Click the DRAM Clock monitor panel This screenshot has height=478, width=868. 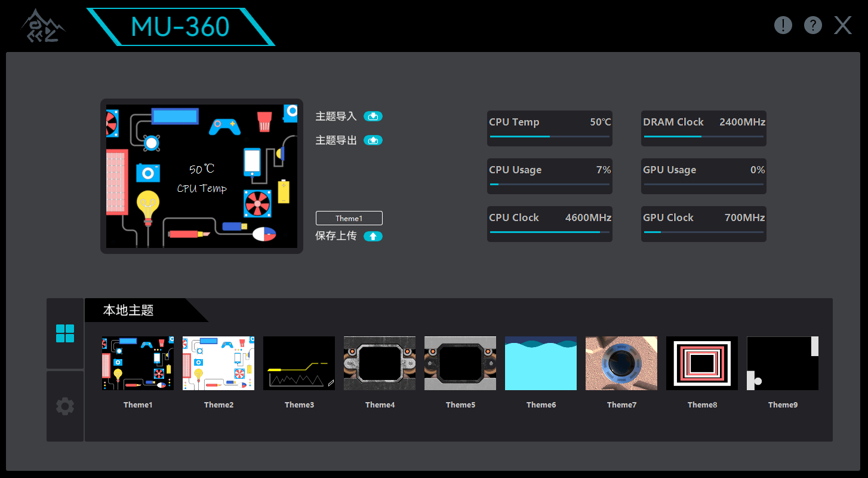pyautogui.click(x=703, y=128)
